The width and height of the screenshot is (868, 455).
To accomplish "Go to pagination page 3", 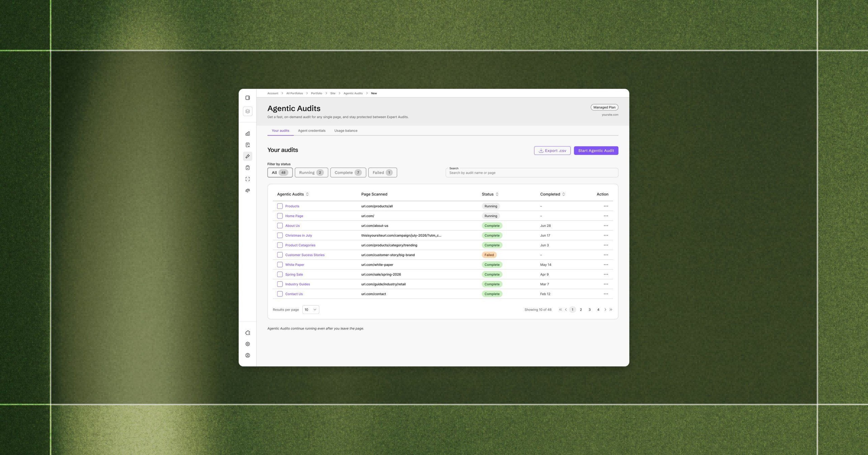I will coord(589,310).
